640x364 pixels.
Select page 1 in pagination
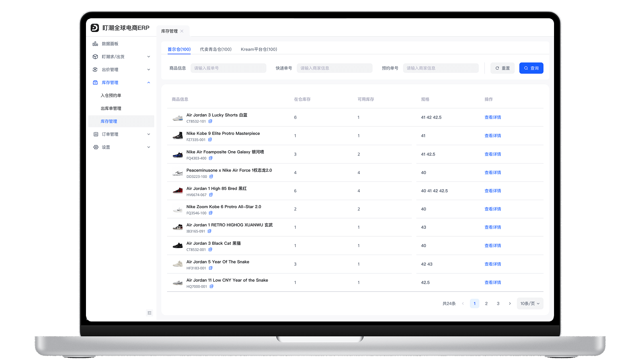(474, 304)
